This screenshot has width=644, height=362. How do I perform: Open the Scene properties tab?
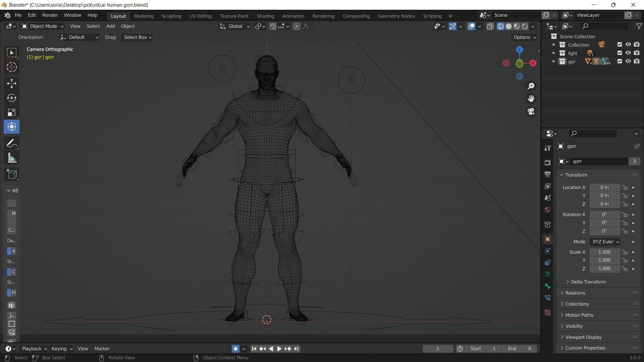[547, 198]
